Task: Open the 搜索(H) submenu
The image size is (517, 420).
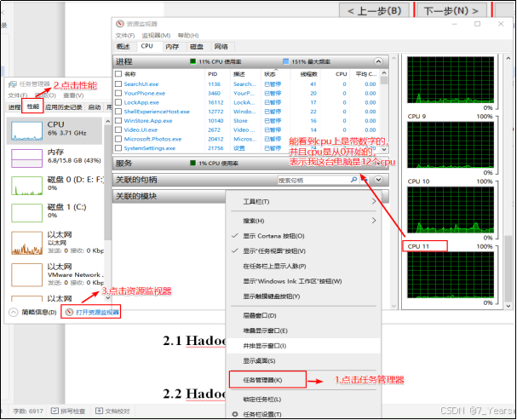Action: [303, 221]
